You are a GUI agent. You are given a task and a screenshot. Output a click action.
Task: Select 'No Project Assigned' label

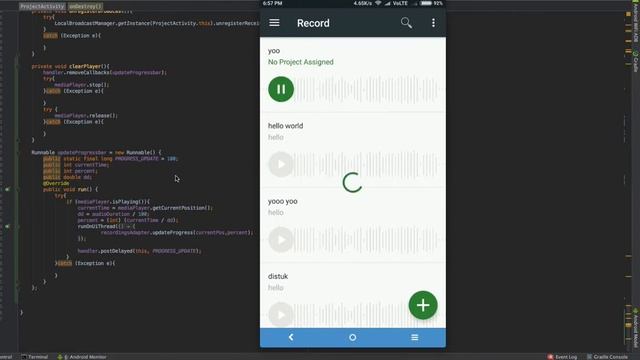pyautogui.click(x=301, y=62)
